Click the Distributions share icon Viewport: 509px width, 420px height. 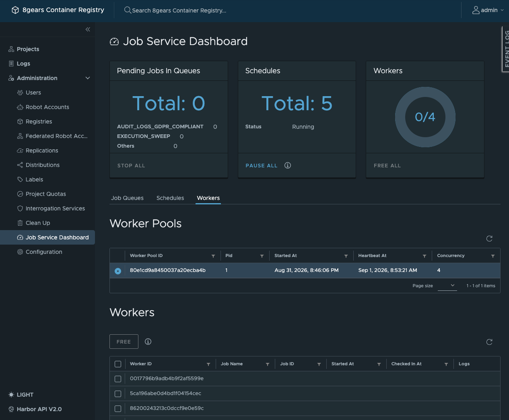click(20, 165)
